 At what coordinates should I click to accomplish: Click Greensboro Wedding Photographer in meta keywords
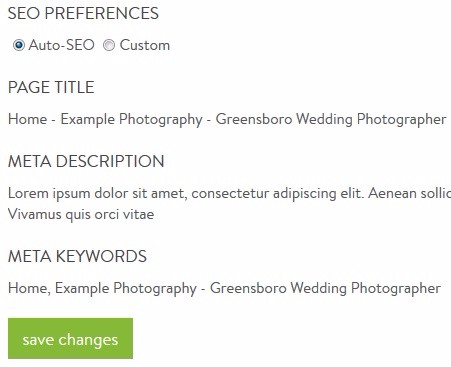(325, 289)
